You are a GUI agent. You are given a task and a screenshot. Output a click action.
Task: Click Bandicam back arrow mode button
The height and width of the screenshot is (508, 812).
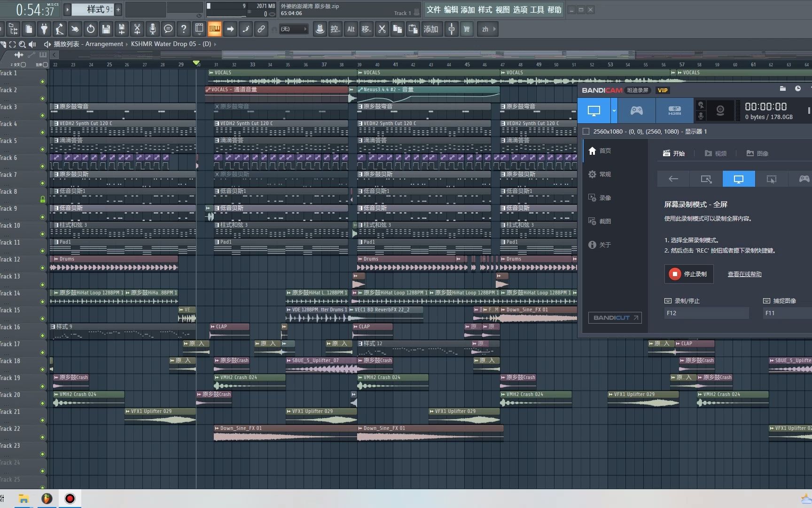coord(673,179)
